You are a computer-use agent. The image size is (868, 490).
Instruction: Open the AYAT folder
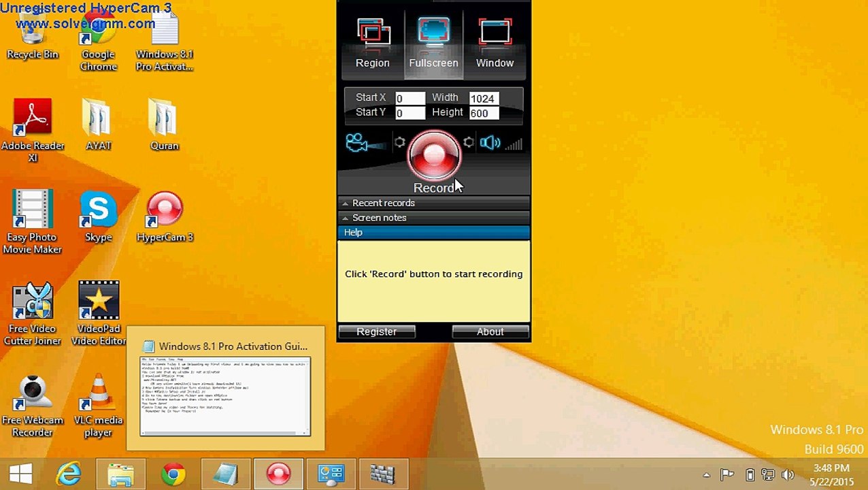pos(98,125)
